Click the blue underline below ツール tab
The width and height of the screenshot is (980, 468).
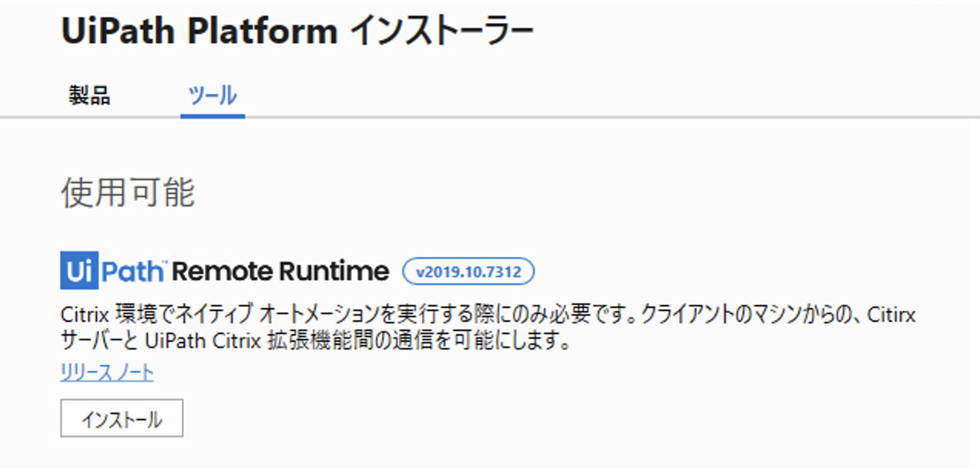(x=213, y=116)
